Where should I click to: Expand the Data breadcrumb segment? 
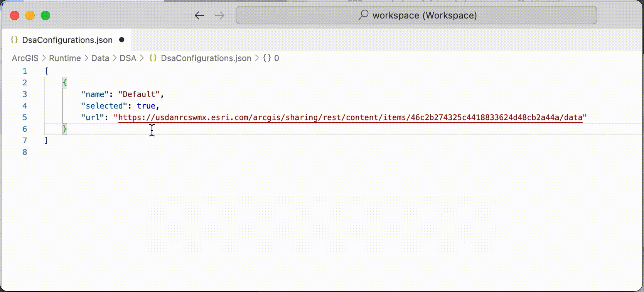click(100, 58)
